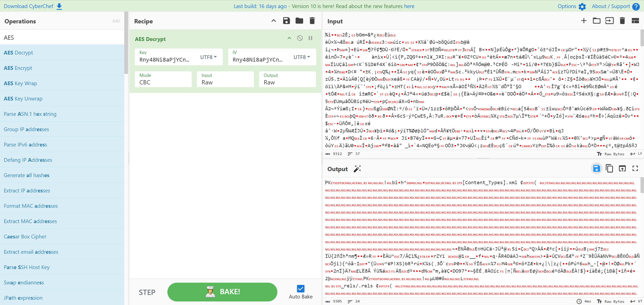The height and width of the screenshot is (305, 644).
Task: Click the AES operations search field
Action: (62, 37)
